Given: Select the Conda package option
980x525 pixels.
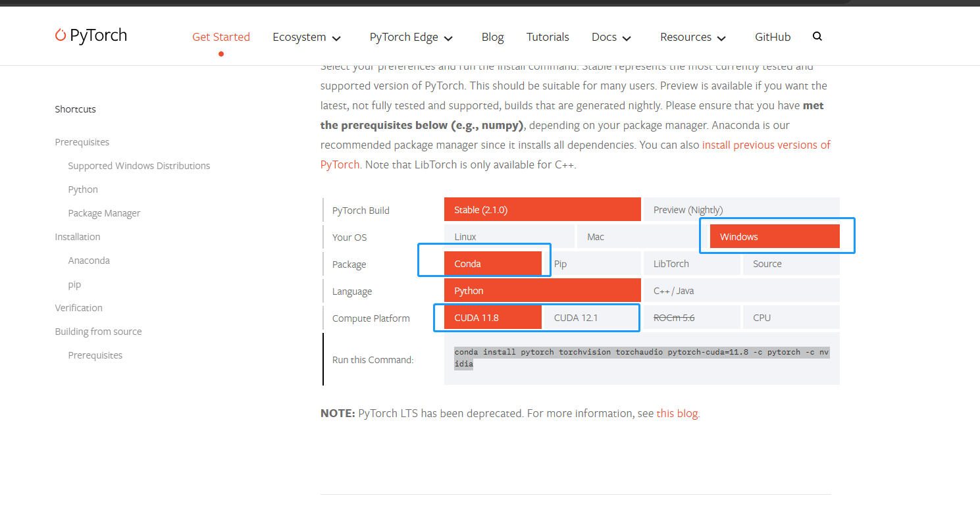Looking at the screenshot, I should pyautogui.click(x=493, y=263).
